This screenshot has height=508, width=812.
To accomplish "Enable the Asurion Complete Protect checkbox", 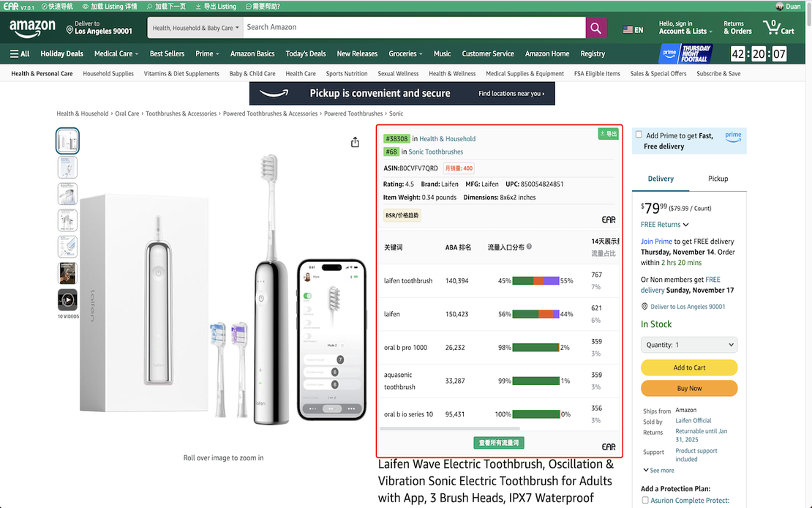I will coord(644,500).
